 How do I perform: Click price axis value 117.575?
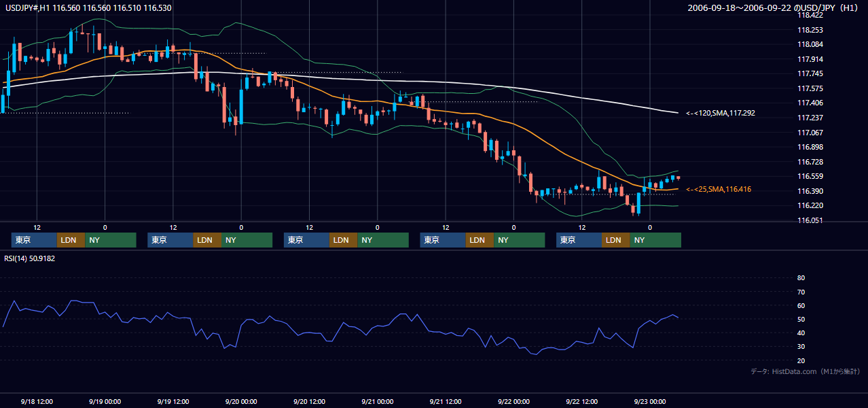[x=810, y=88]
